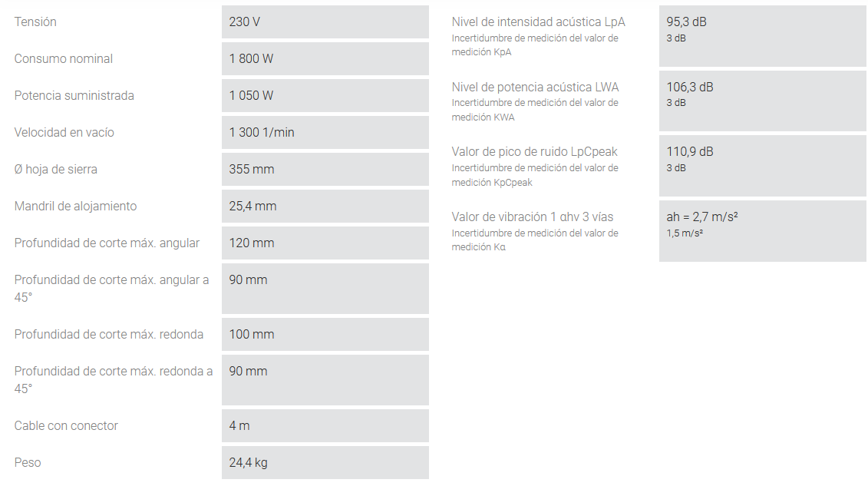
Task: Click the Consumo nominal label
Action: (64, 59)
